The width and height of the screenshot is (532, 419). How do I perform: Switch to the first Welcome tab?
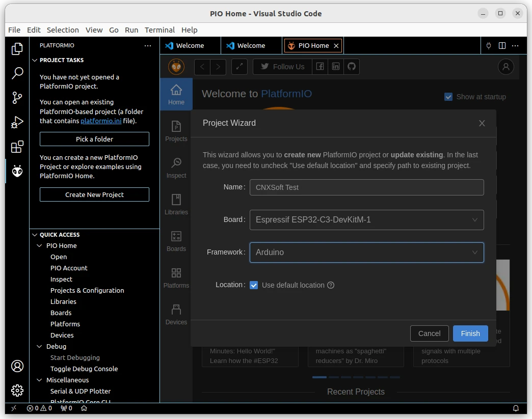pos(190,45)
